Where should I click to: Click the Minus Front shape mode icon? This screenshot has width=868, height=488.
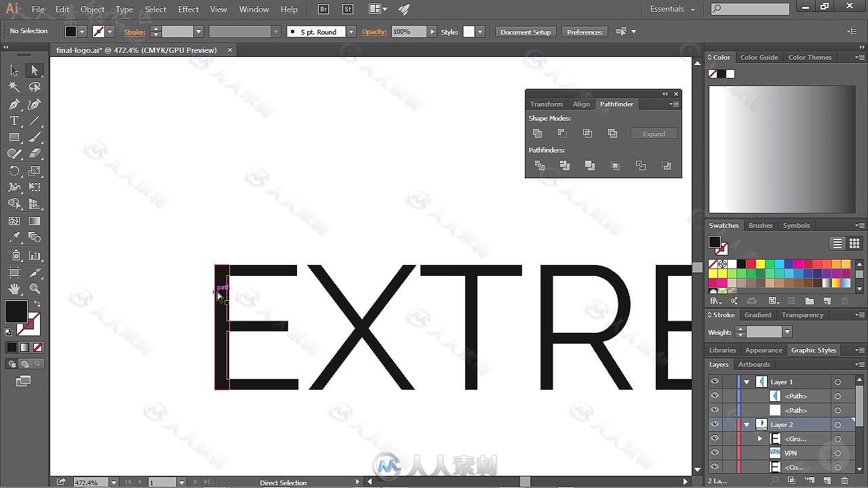pyautogui.click(x=562, y=134)
